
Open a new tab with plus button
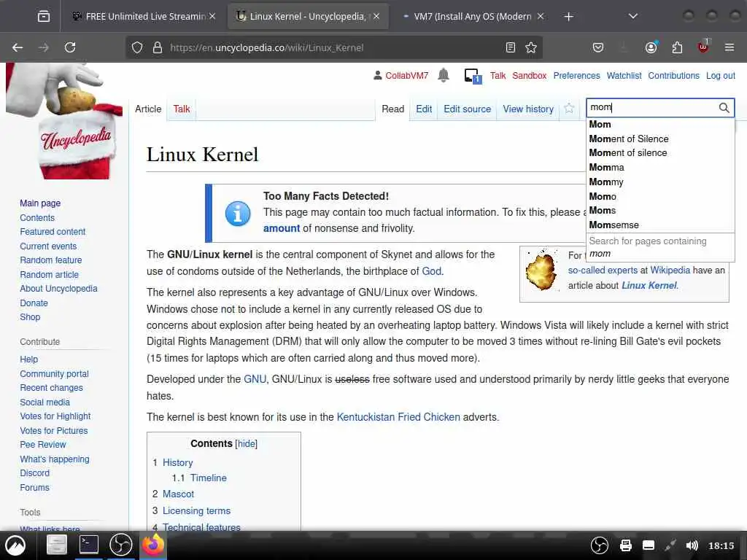tap(568, 17)
